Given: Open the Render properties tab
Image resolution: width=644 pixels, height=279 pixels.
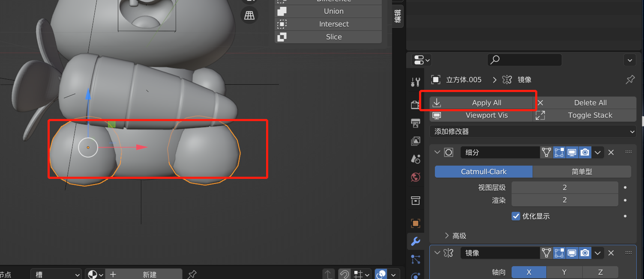Looking at the screenshot, I should pyautogui.click(x=415, y=104).
